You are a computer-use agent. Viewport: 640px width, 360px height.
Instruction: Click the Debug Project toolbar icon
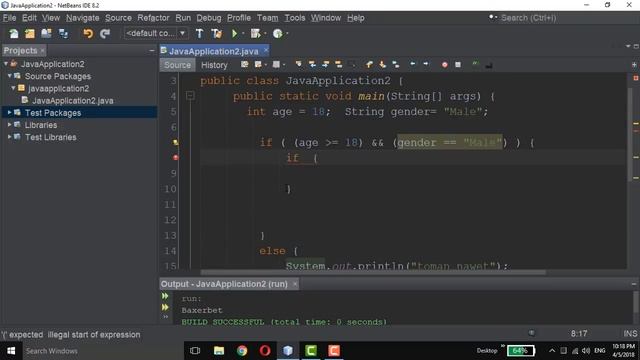pyautogui.click(x=256, y=33)
